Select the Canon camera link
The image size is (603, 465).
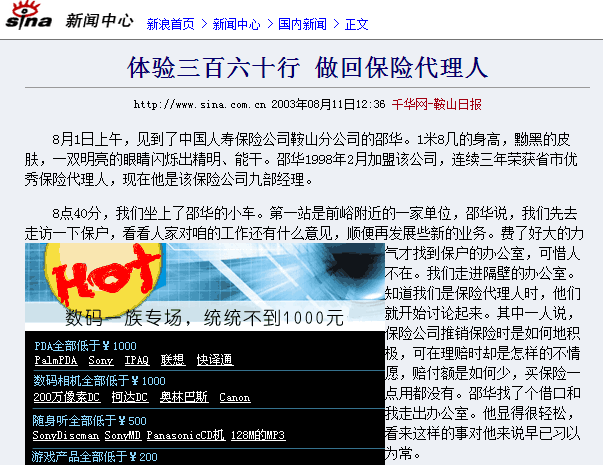[234, 398]
